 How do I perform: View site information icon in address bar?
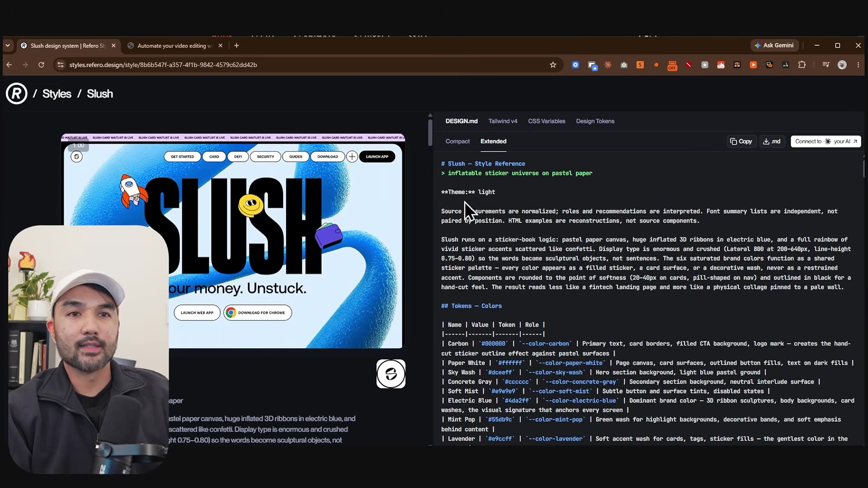(61, 65)
